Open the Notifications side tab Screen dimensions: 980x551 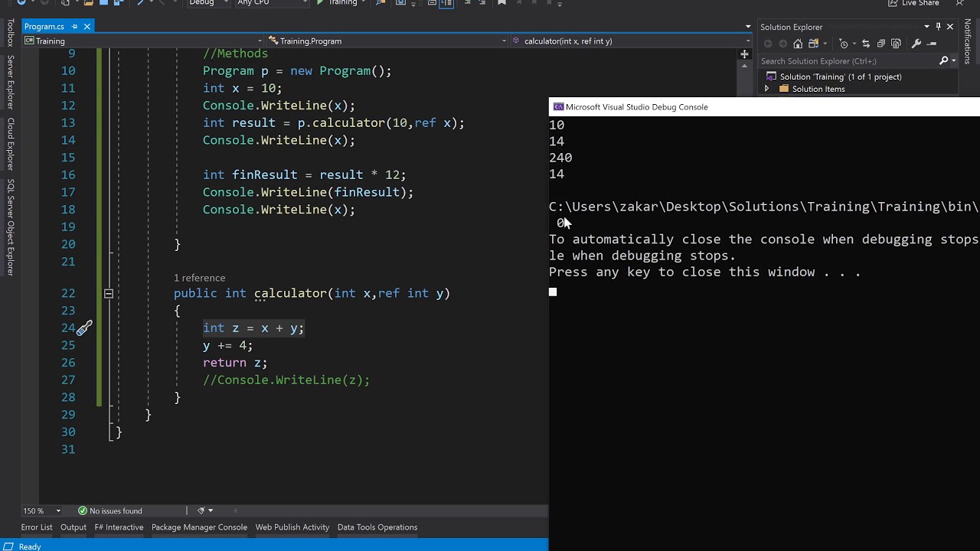point(967,41)
